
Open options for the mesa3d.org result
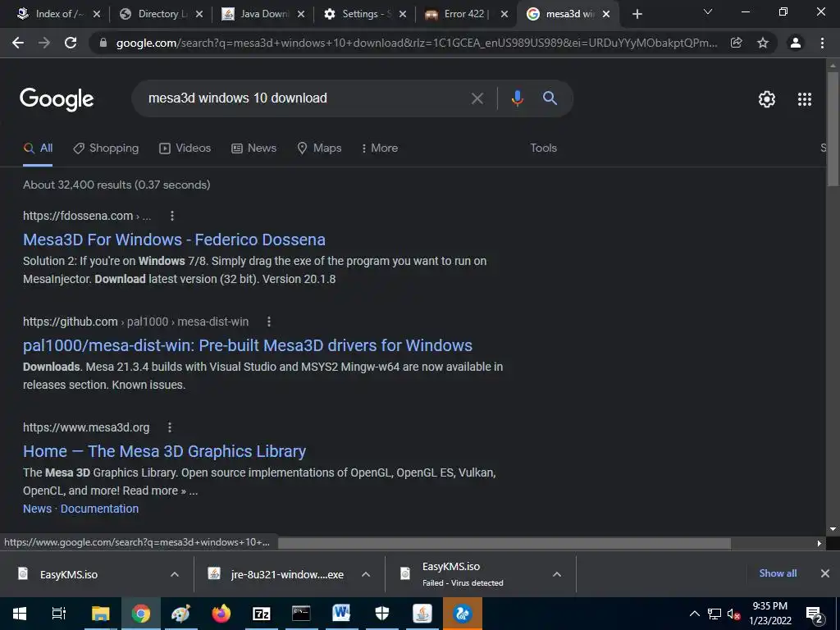coord(170,427)
